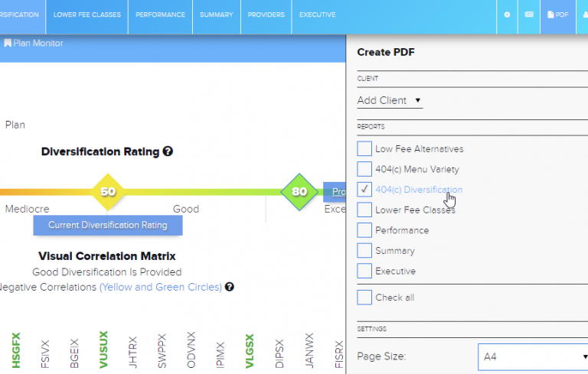This screenshot has height=374, width=588.
Task: Uncheck the 404(c) Diversification checkbox
Action: coord(364,190)
